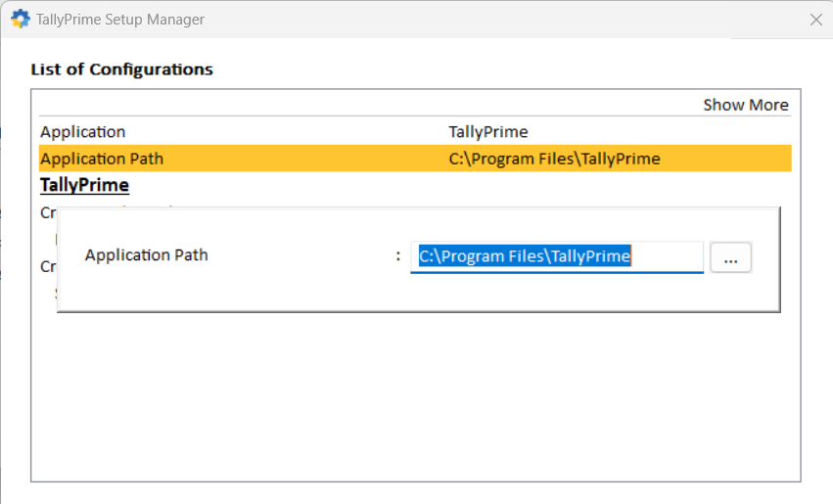Close the TallyPrime Setup Manager window
Screen dimensions: 833x504
(x=816, y=20)
